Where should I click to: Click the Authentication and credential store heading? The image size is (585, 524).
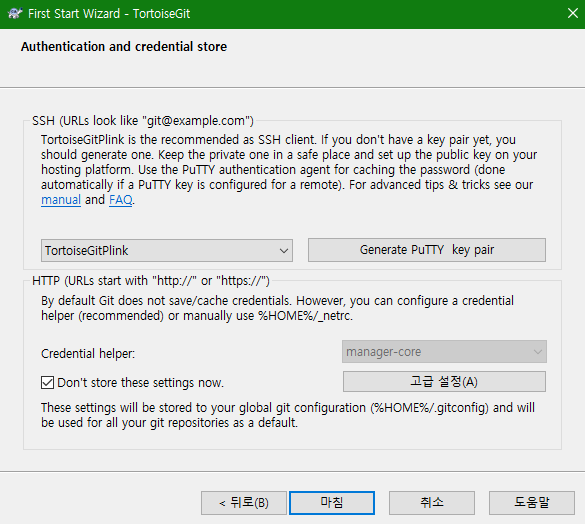pos(124,47)
